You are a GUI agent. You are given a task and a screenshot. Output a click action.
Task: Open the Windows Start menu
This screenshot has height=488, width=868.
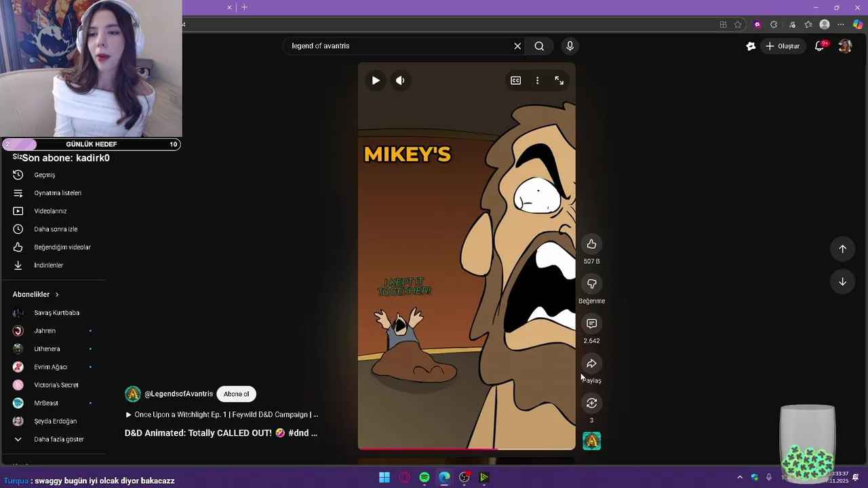tap(384, 478)
